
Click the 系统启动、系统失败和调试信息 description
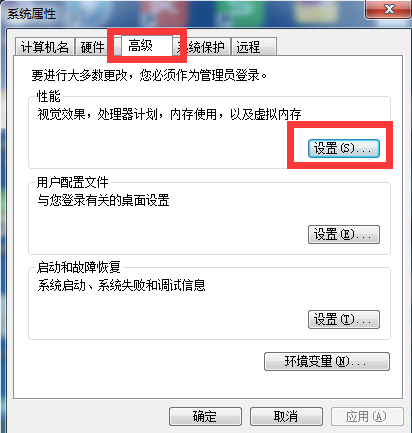[x=121, y=285]
